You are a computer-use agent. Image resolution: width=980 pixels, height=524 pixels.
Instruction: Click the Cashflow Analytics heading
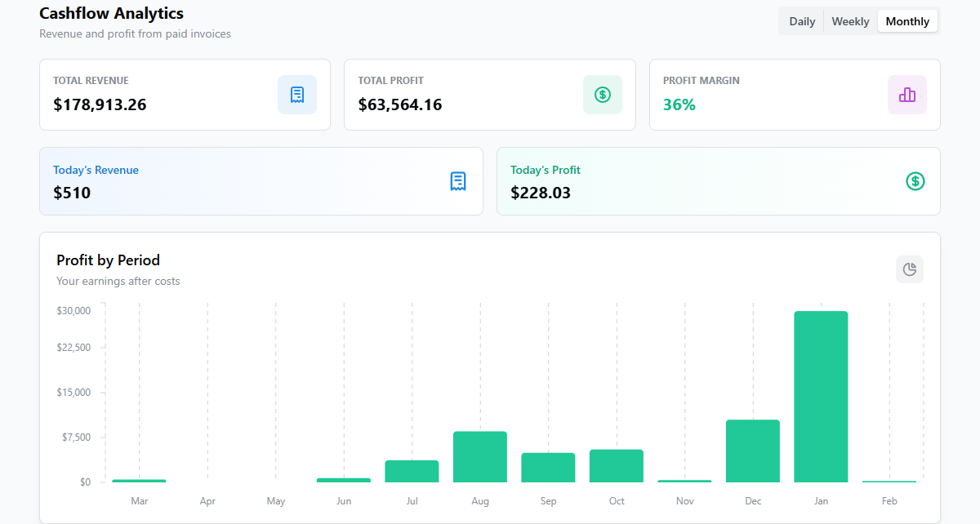[x=111, y=13]
